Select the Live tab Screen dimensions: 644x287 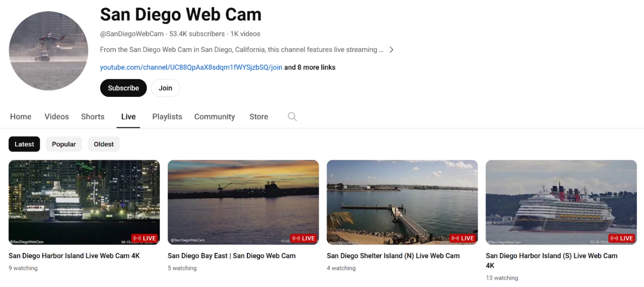point(128,117)
